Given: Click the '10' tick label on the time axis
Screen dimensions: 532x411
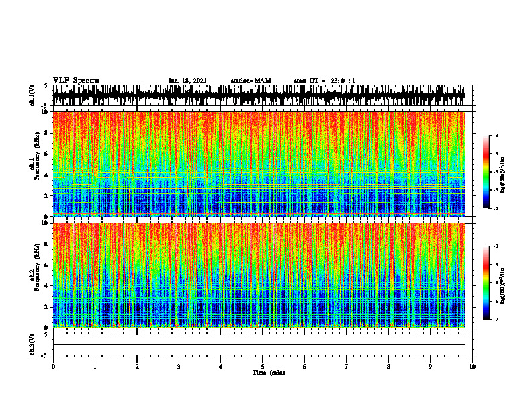Looking at the screenshot, I should tap(472, 367).
